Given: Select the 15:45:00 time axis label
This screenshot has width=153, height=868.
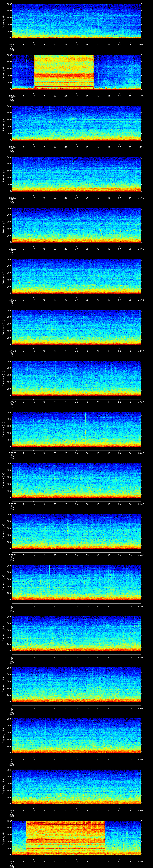Looking at the screenshot, I should click(12, 861).
